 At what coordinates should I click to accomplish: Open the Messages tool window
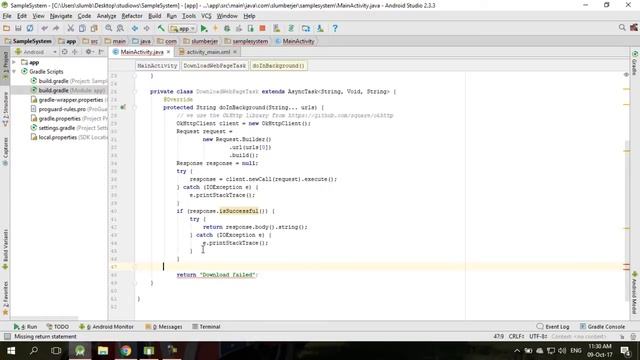point(164,327)
